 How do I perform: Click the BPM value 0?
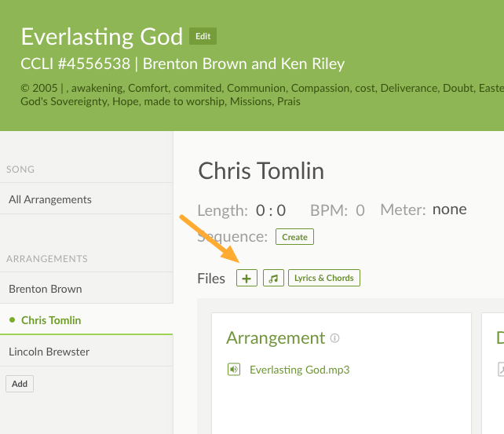pyautogui.click(x=360, y=210)
